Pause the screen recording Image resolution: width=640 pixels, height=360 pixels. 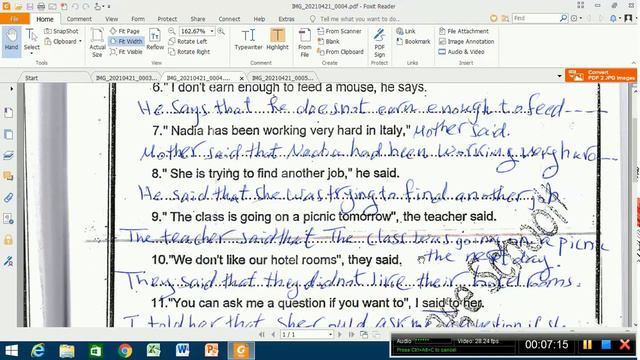tap(587, 344)
